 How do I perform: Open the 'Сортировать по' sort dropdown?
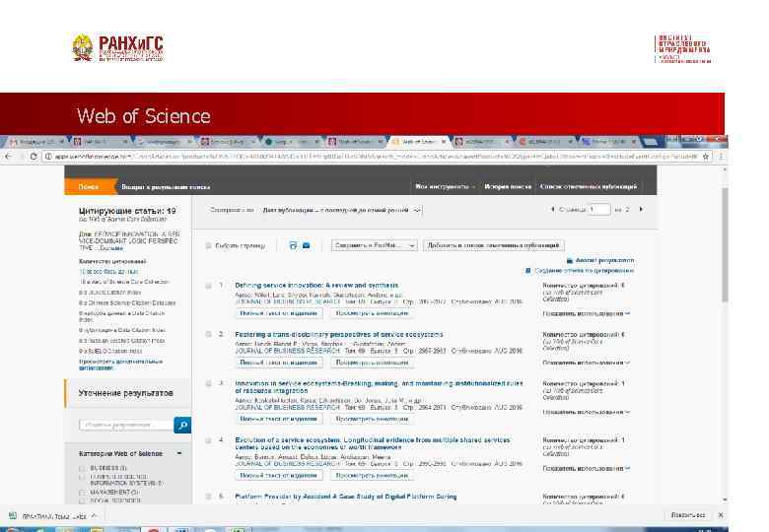tap(341, 210)
